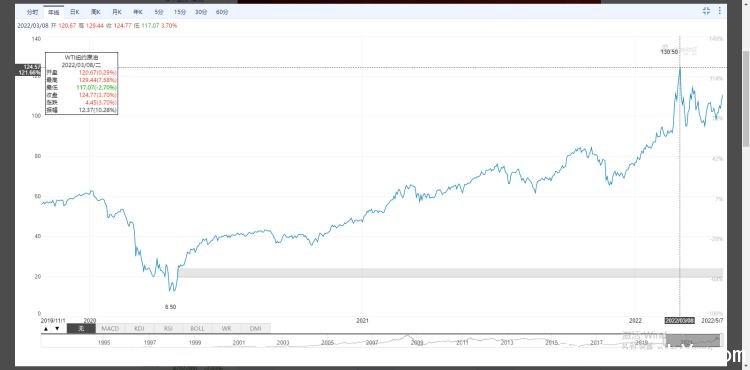Enable the KDJ indicator

pyautogui.click(x=139, y=328)
